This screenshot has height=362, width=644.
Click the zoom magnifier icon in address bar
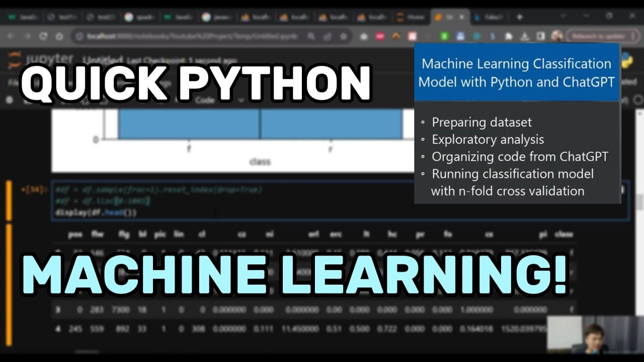[311, 36]
